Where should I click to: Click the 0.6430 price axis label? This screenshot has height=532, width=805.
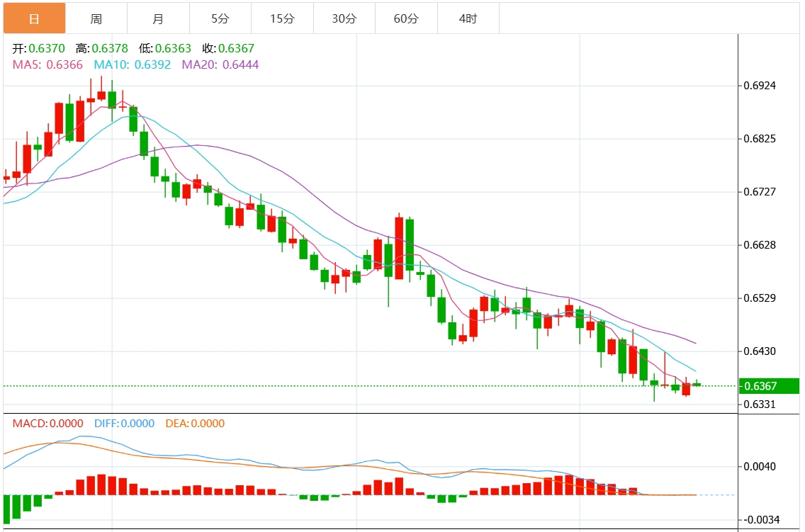point(760,351)
